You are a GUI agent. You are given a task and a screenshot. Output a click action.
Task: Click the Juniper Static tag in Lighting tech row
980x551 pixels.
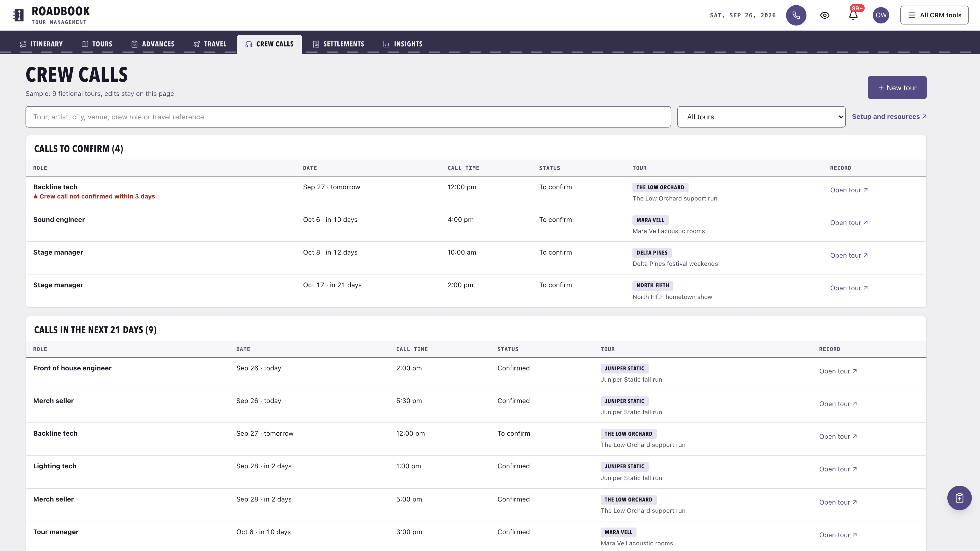coord(624,467)
